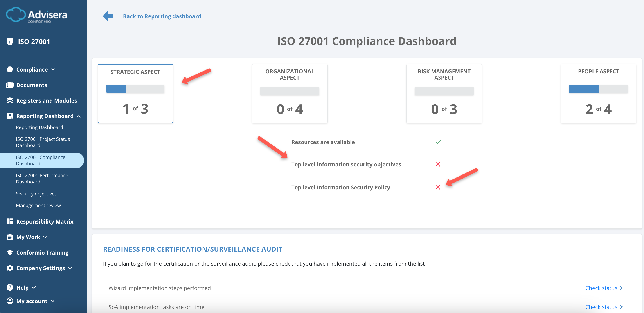Click the Compliance sidebar icon
Viewport: 644px width, 313px height.
(x=9, y=69)
